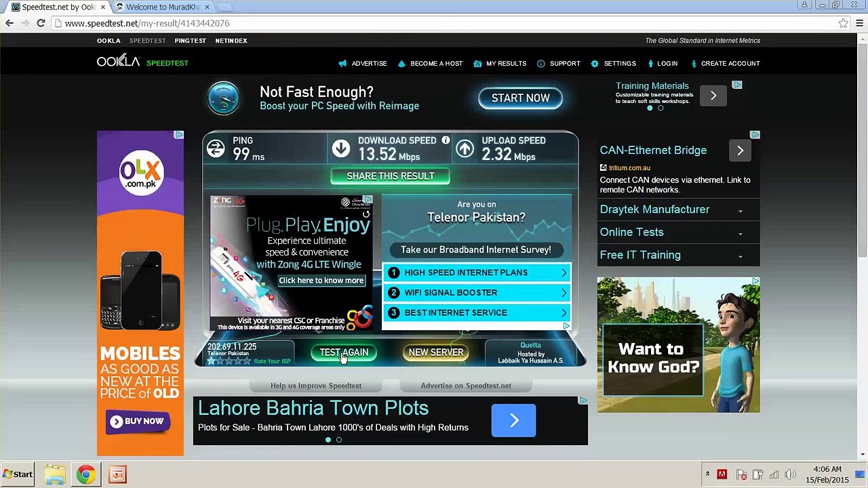Click the AdChoices icon on the OLX ad
Viewport: 868px width, 488px height.
tap(179, 135)
